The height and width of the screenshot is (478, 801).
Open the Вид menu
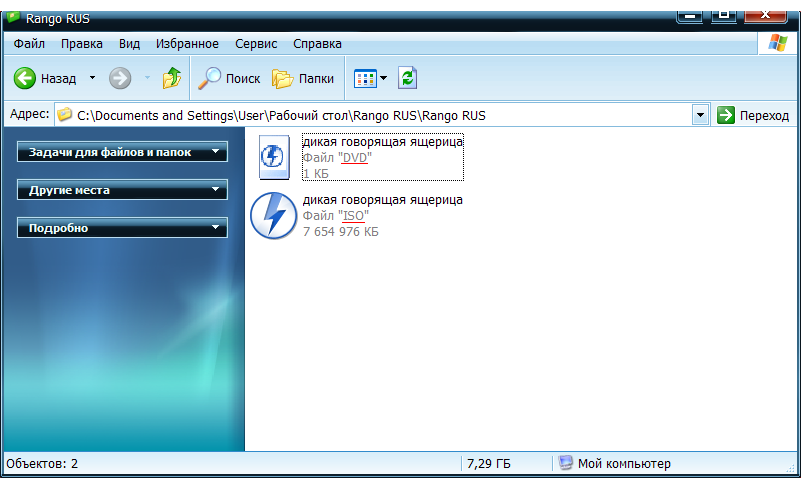pos(129,44)
